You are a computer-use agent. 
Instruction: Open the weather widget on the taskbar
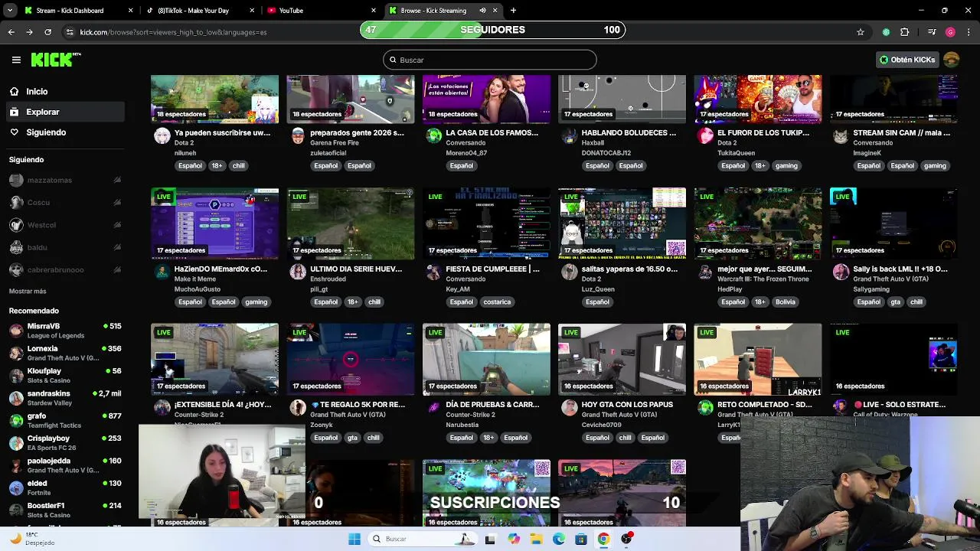[x=31, y=539]
